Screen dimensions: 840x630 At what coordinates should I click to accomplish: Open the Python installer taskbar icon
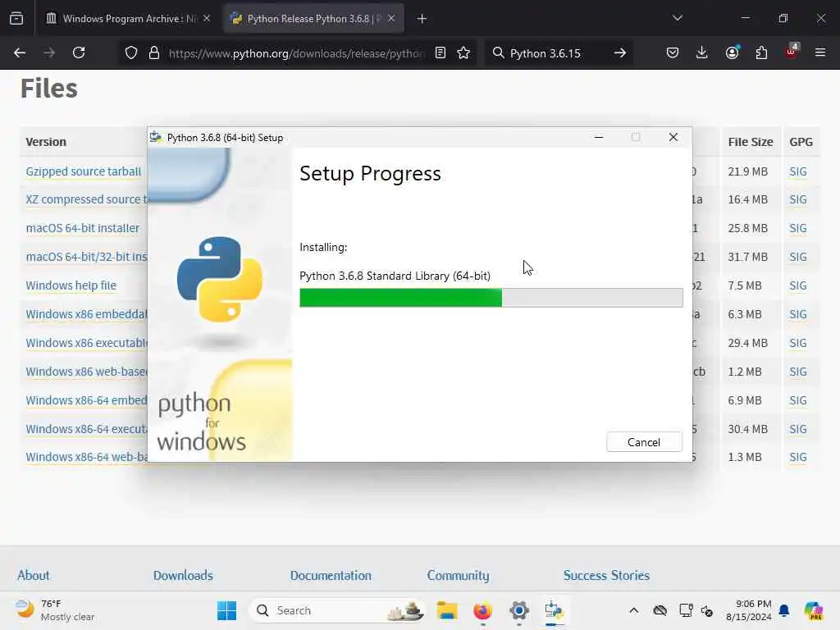pos(554,610)
